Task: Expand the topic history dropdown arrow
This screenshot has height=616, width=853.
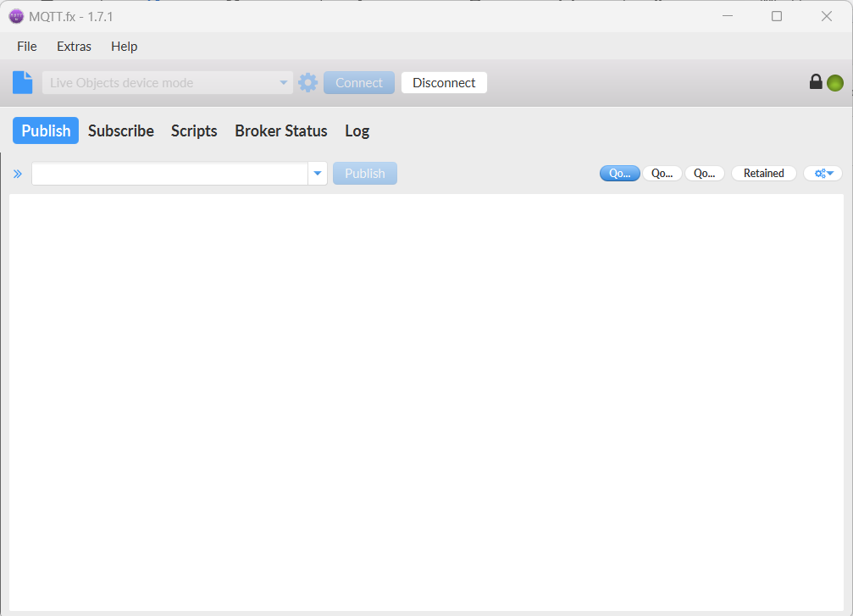Action: point(318,174)
